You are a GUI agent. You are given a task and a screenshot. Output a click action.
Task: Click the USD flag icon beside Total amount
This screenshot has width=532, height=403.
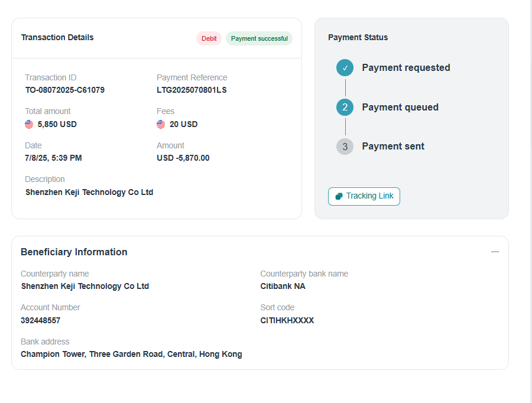[x=29, y=124]
